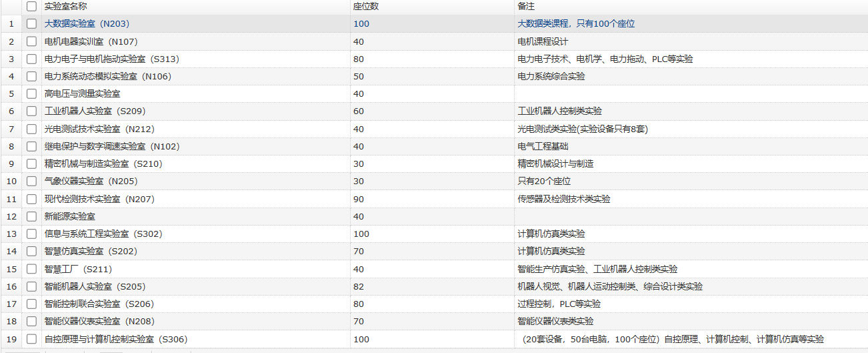Click the 座位数 column header
This screenshot has height=353, width=868.
[x=366, y=6]
